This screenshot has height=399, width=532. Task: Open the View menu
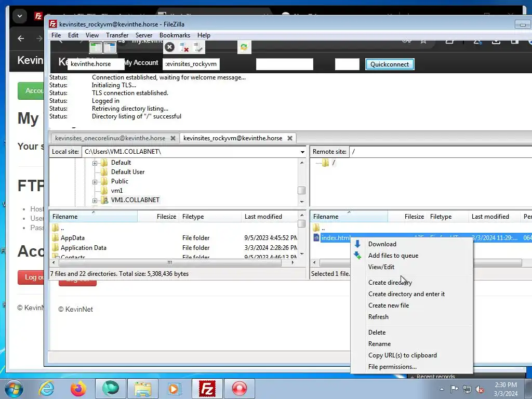(x=92, y=35)
